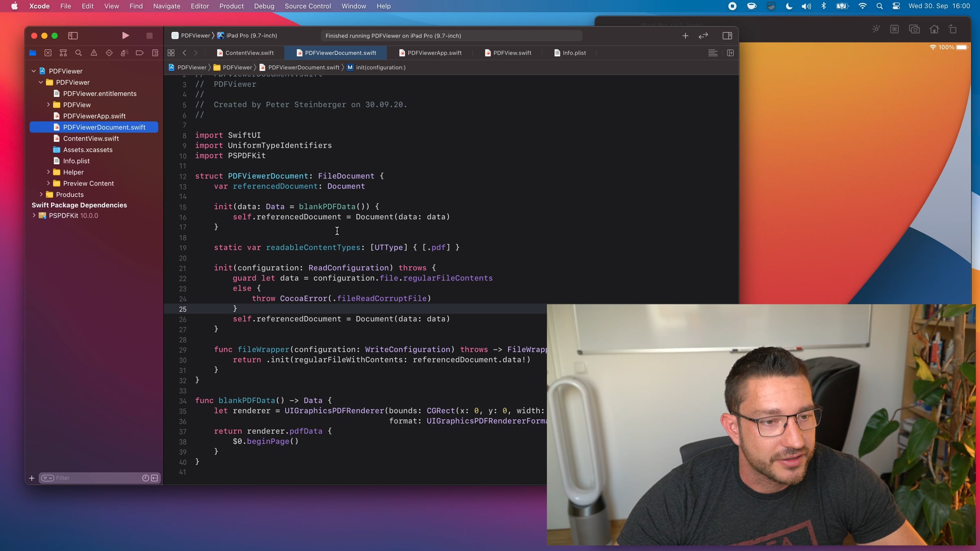Open the Find navigator magnifier icon
The width and height of the screenshot is (980, 551).
click(78, 53)
